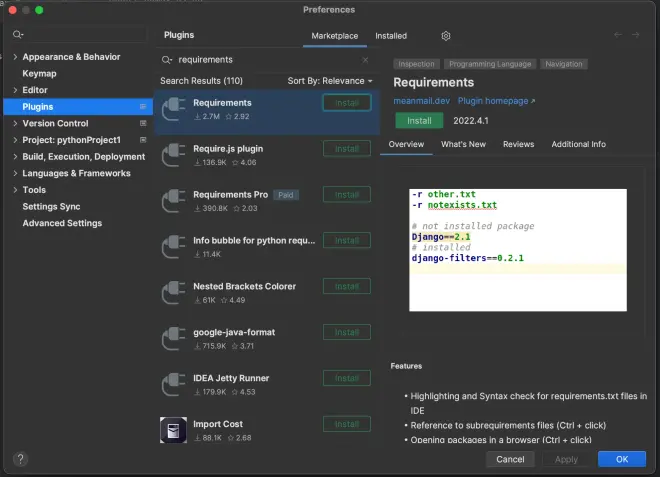This screenshot has width=660, height=477.
Task: Switch to the Installed tab
Action: pos(391,36)
